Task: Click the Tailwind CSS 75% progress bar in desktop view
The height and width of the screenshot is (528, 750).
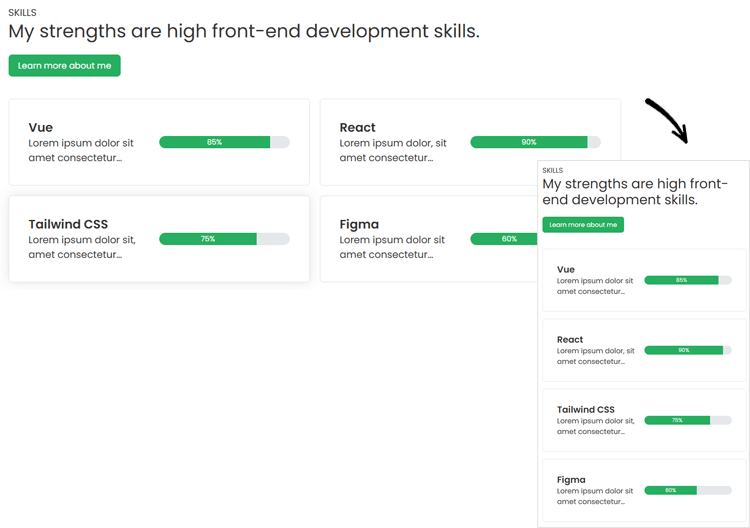Action: pos(224,239)
